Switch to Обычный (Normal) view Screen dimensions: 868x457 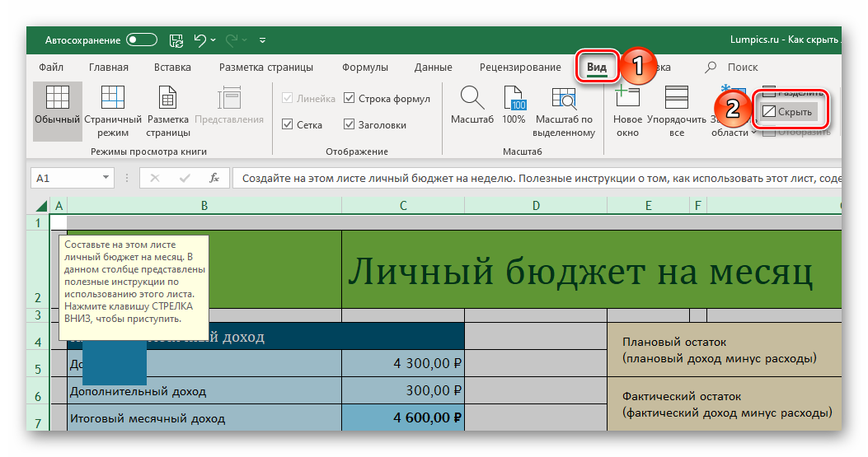click(x=57, y=109)
